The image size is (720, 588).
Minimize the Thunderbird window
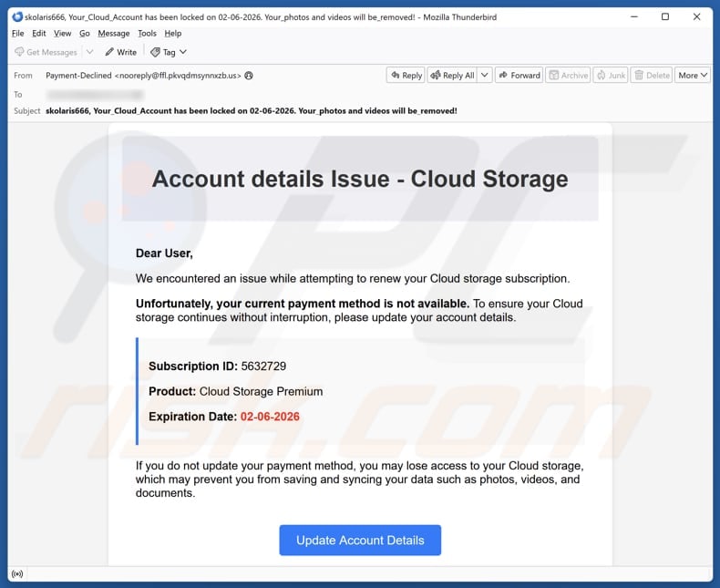[x=634, y=17]
